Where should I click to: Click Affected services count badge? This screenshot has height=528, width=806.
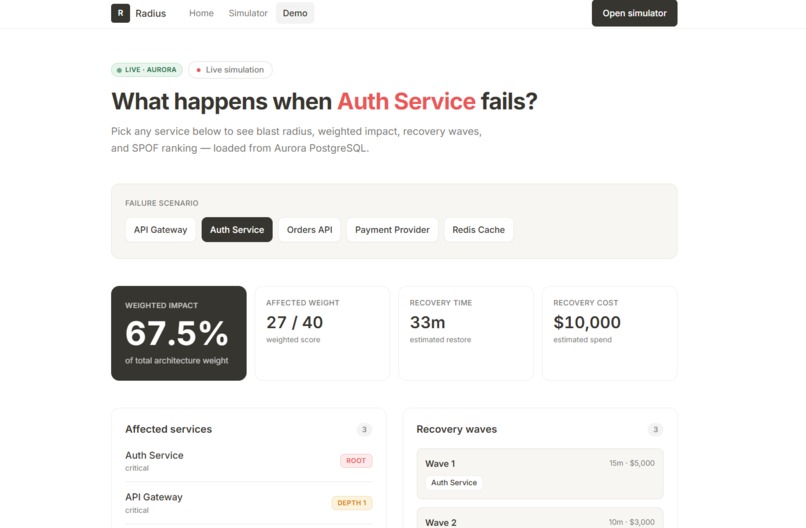[364, 429]
